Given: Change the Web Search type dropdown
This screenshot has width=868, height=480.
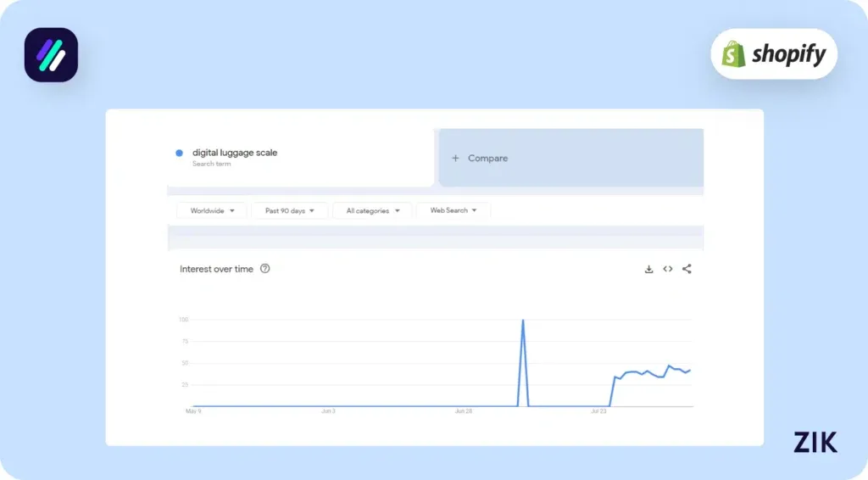Looking at the screenshot, I should [453, 210].
